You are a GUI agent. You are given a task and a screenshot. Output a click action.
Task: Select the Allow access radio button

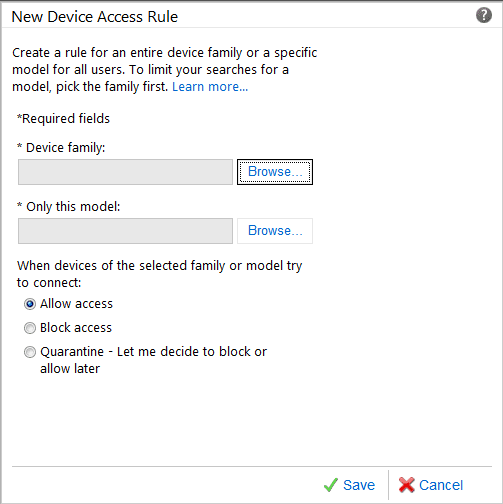pos(30,304)
